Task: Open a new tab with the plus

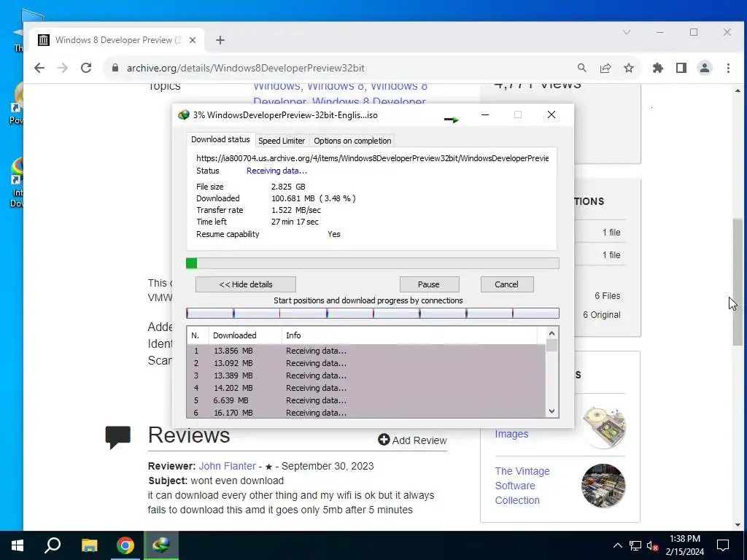Action: [220, 40]
